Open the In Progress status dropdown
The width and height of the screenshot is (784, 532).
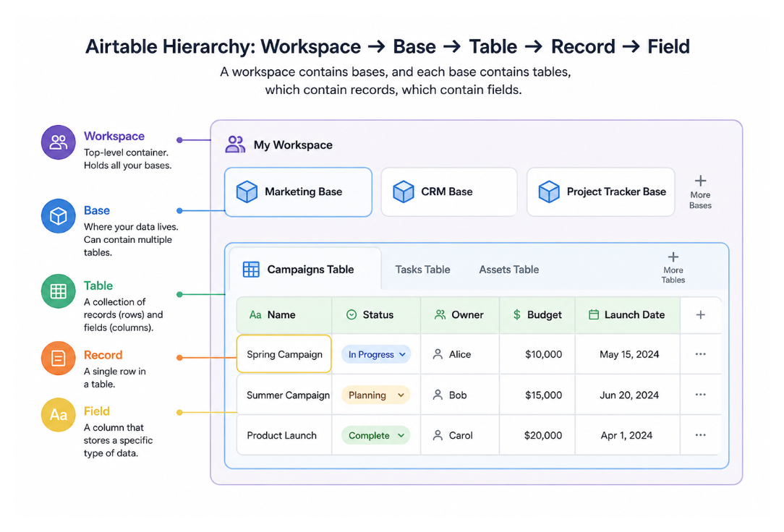point(376,354)
